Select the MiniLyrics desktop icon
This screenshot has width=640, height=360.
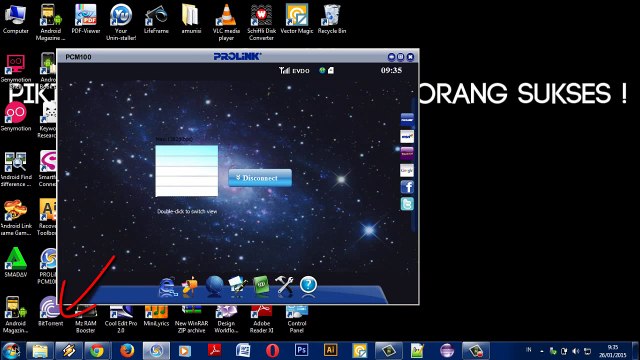click(156, 316)
